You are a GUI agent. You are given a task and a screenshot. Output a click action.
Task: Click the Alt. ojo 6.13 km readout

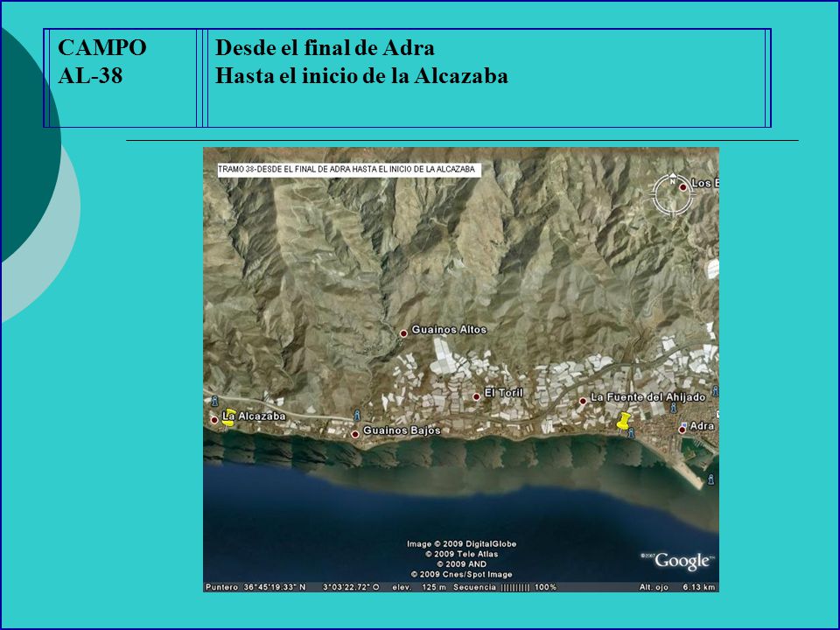pyautogui.click(x=677, y=587)
